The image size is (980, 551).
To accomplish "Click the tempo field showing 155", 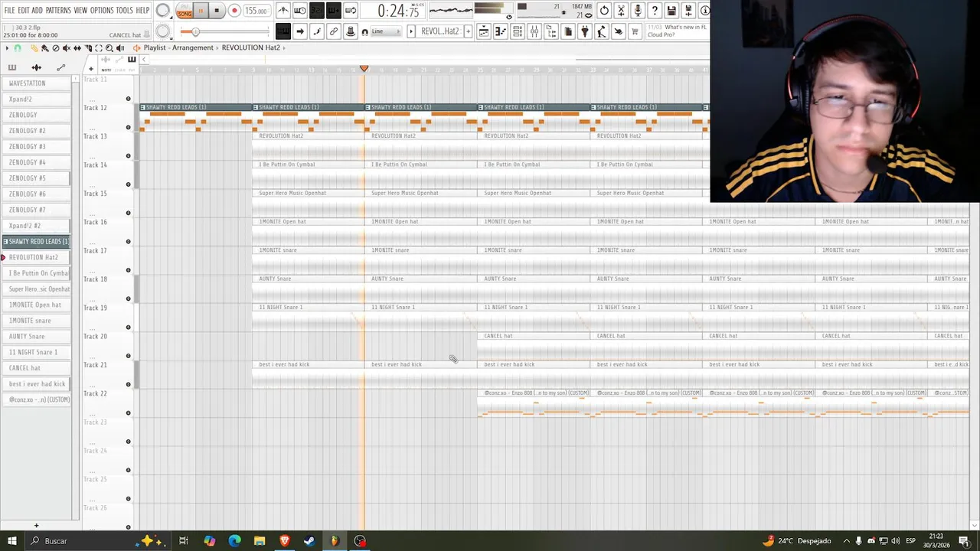I will (x=256, y=11).
